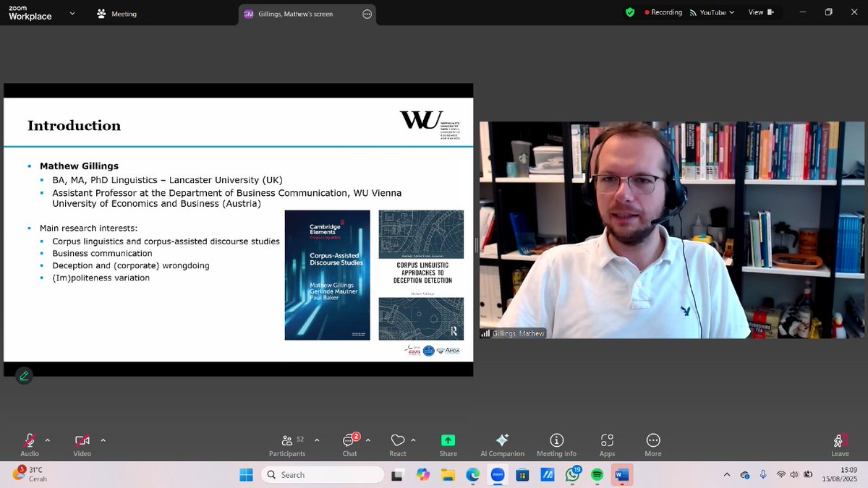The height and width of the screenshot is (488, 868).
Task: Expand the audio options chevron
Action: pos(48,440)
